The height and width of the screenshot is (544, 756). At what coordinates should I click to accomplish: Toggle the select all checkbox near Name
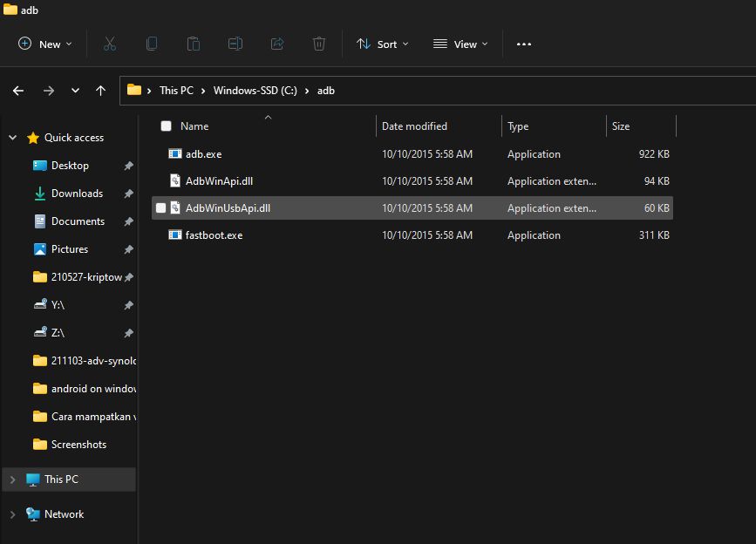pyautogui.click(x=166, y=126)
